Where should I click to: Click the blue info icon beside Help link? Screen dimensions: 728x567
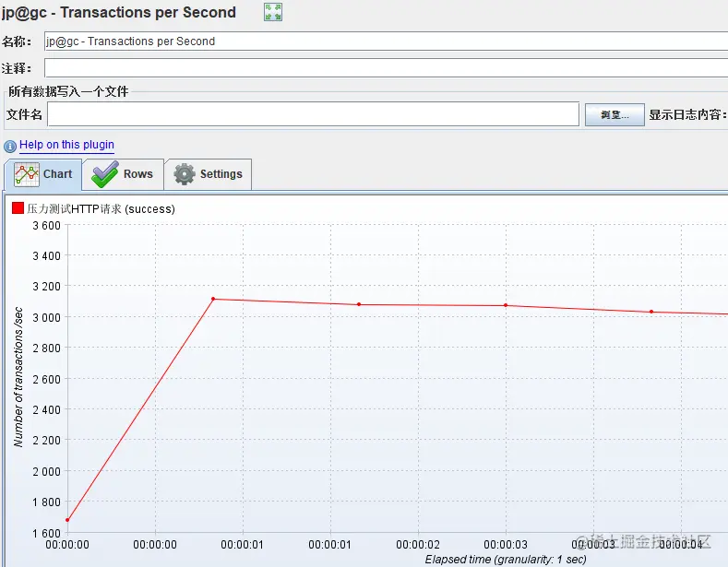10,147
